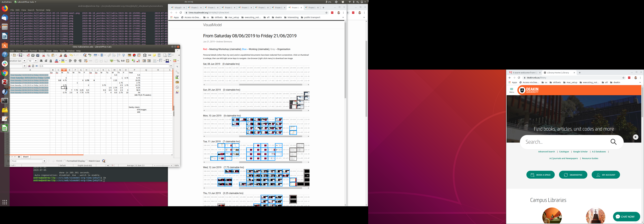This screenshot has width=644, height=224.
Task: Click the Sum sigma icon by formula bar
Action: pyautogui.click(x=33, y=66)
